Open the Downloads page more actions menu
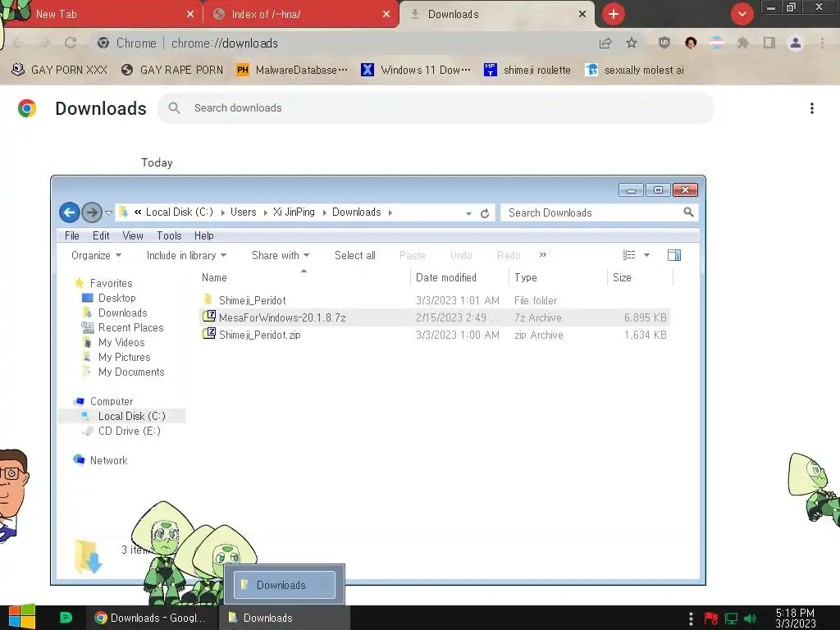The width and height of the screenshot is (840, 630). tap(812, 108)
